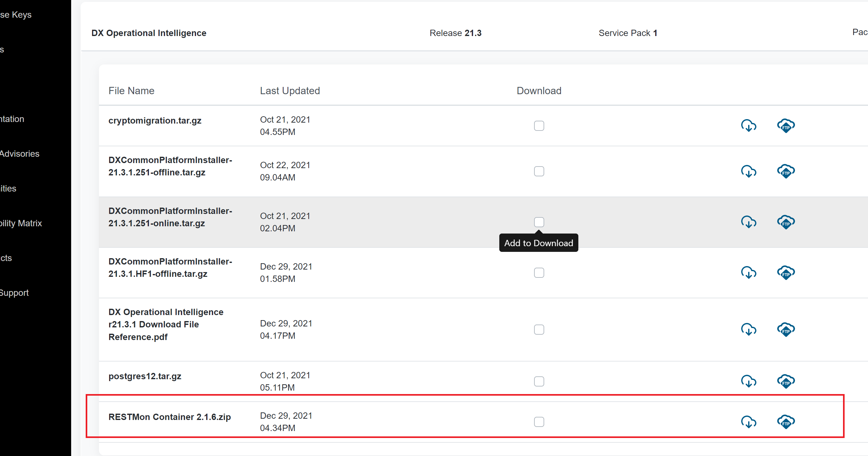Click the Add to Download tooltip
The height and width of the screenshot is (456, 868).
[539, 243]
